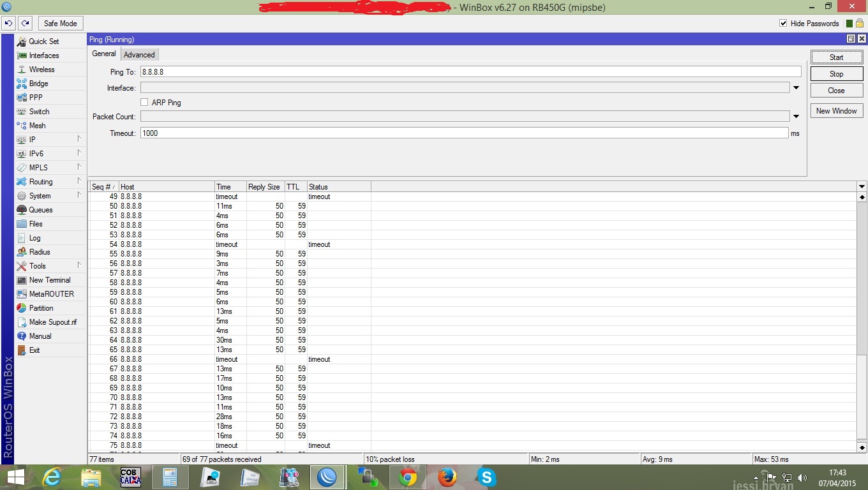This screenshot has height=490, width=868.
Task: Open the Partition menu item
Action: [50, 308]
